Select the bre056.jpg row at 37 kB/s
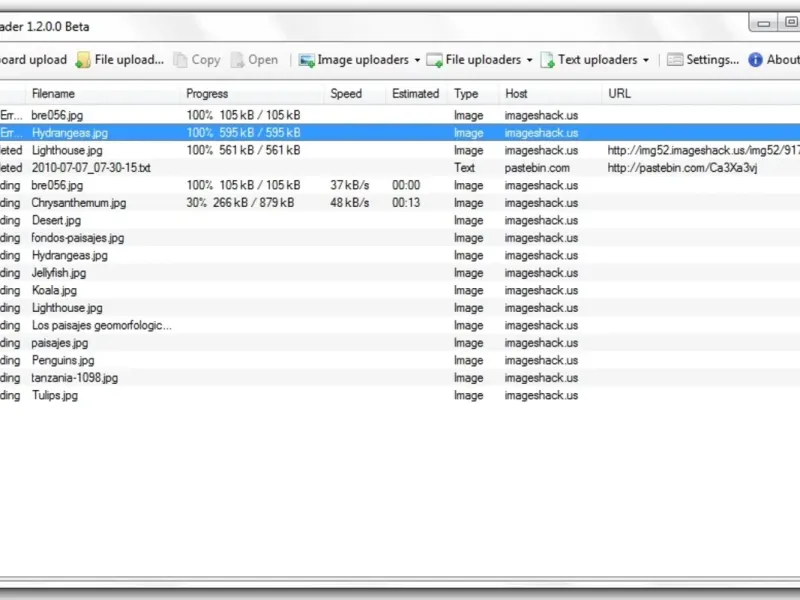 pyautogui.click(x=400, y=185)
